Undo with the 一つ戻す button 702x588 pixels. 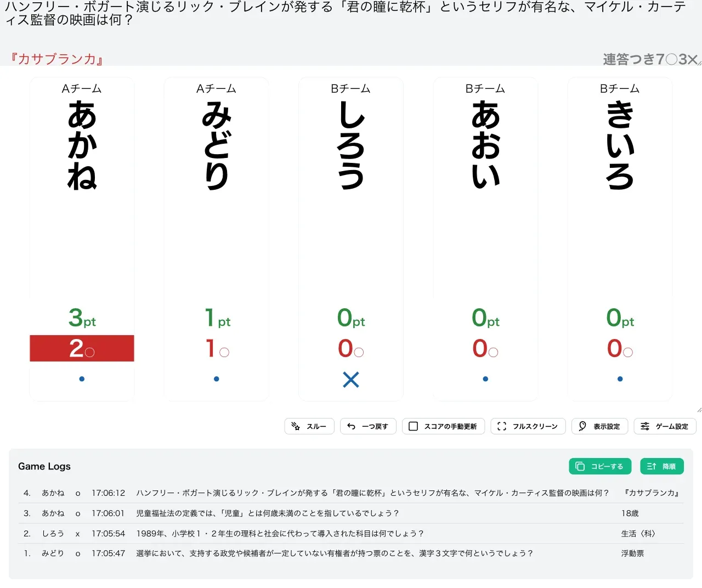[368, 426]
